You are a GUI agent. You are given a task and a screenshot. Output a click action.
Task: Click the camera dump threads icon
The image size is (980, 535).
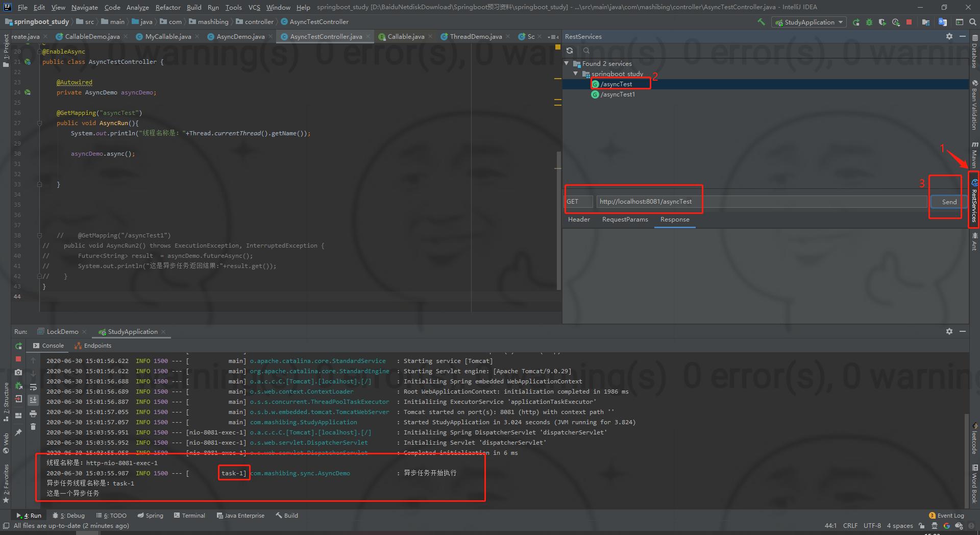click(18, 373)
